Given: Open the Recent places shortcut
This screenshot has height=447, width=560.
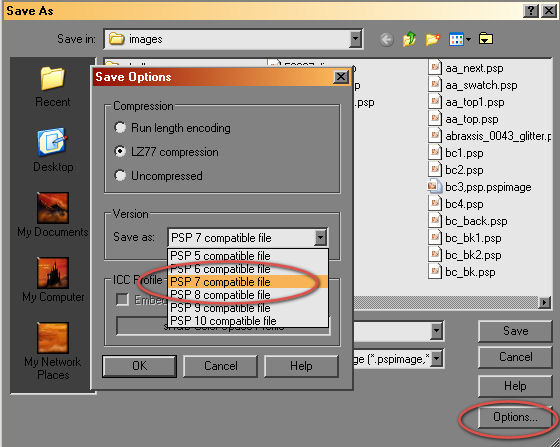Looking at the screenshot, I should 52,87.
